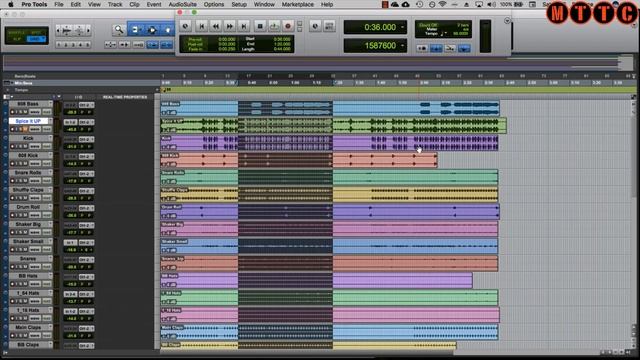Open the Track menu
The height and width of the screenshot is (360, 640).
pos(115,4)
